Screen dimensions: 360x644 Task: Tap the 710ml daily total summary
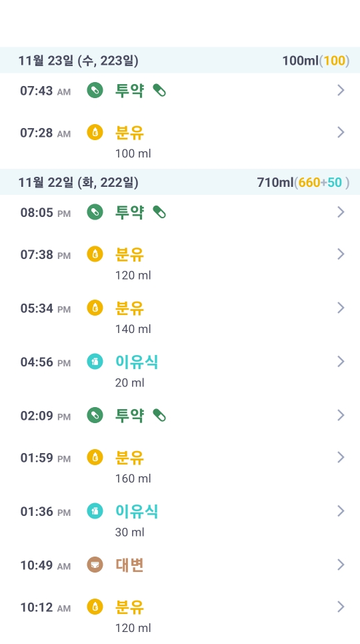[x=303, y=182]
